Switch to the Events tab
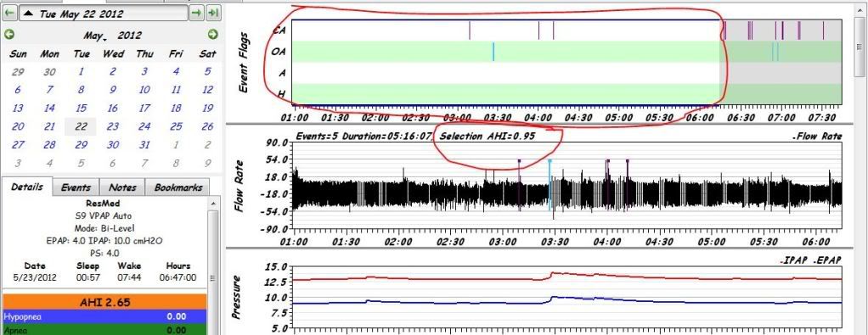This screenshot has height=335, width=868. (x=76, y=187)
